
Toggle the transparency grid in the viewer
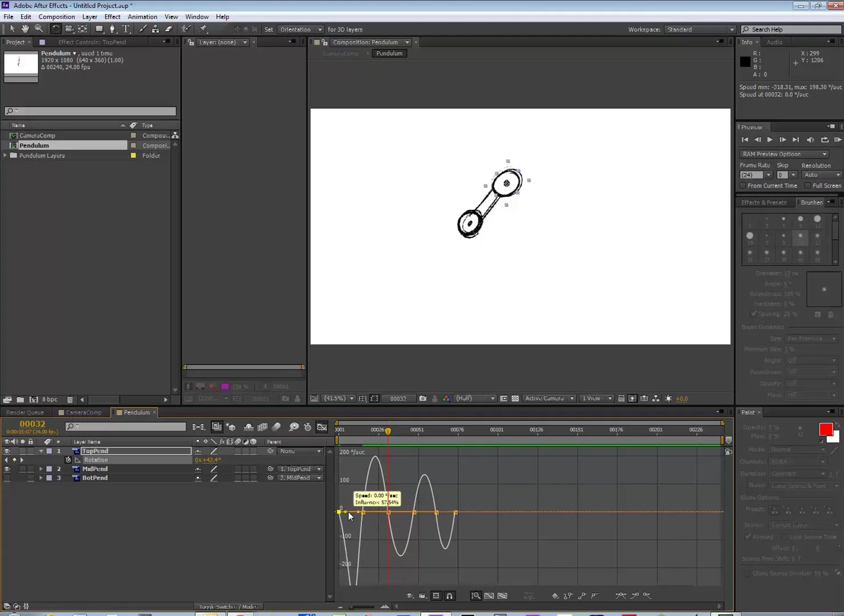(515, 399)
